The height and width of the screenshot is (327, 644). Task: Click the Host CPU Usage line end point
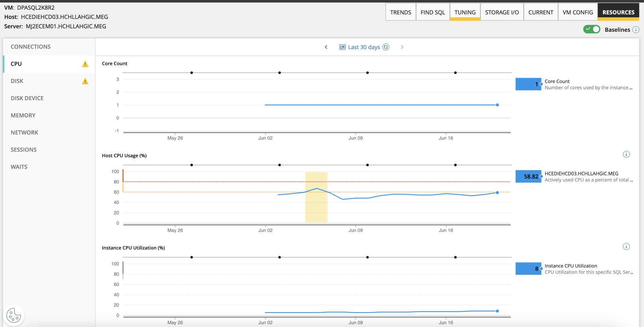[x=497, y=193]
